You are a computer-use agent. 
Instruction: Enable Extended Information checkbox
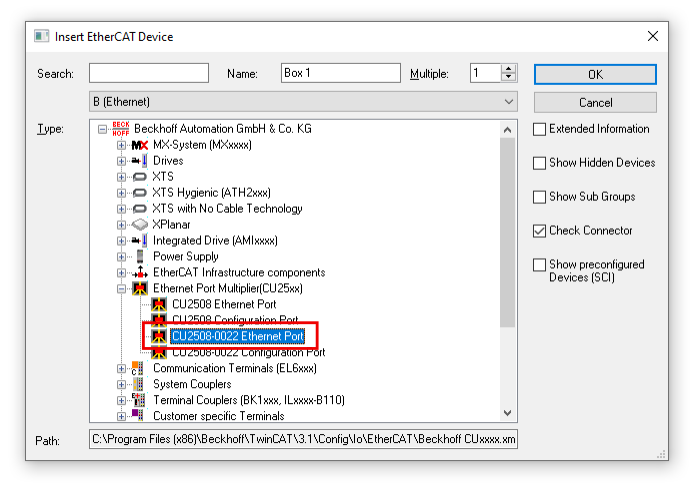tap(539, 129)
